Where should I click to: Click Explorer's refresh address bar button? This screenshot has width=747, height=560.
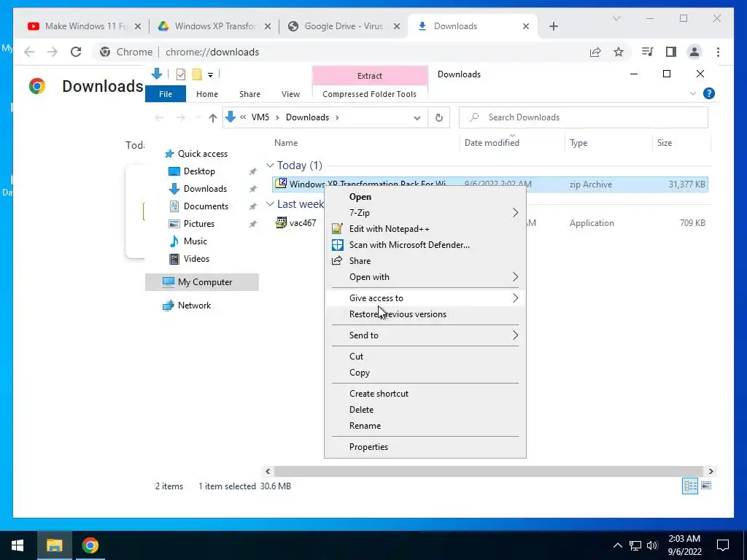click(438, 117)
